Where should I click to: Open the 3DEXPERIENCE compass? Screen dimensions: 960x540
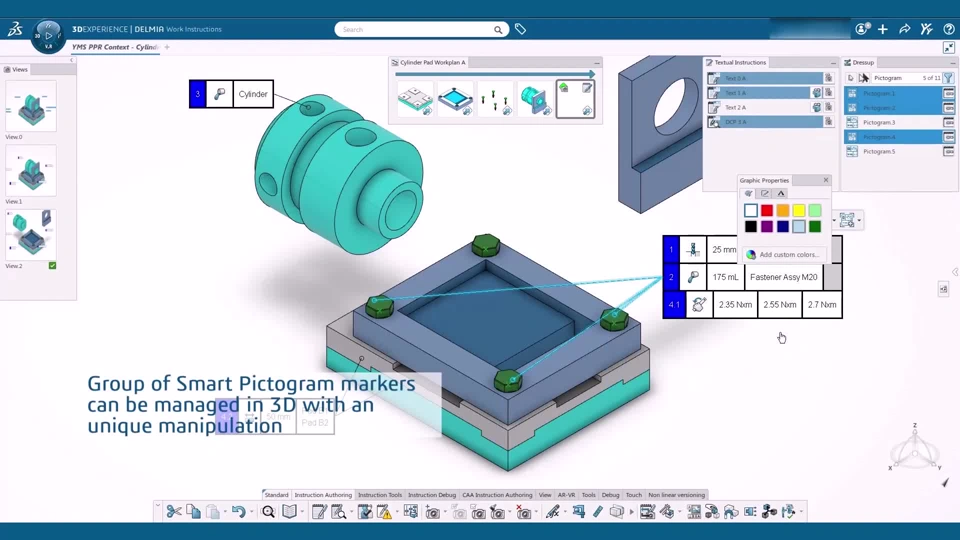pyautogui.click(x=48, y=36)
